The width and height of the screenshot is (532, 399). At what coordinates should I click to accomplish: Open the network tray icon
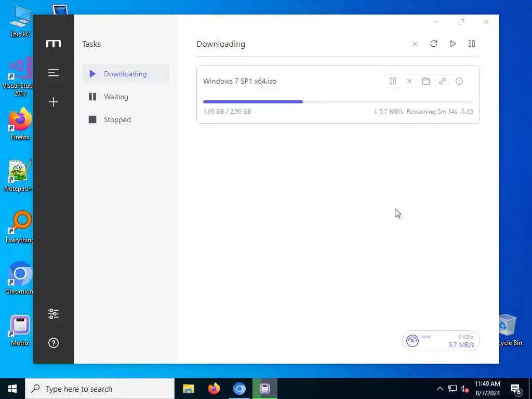pos(453,389)
